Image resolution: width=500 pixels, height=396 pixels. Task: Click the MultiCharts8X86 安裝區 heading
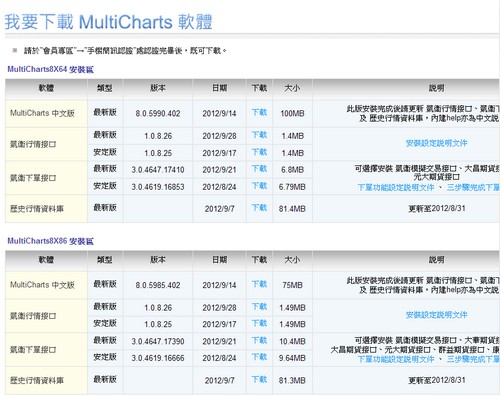pos(51,241)
